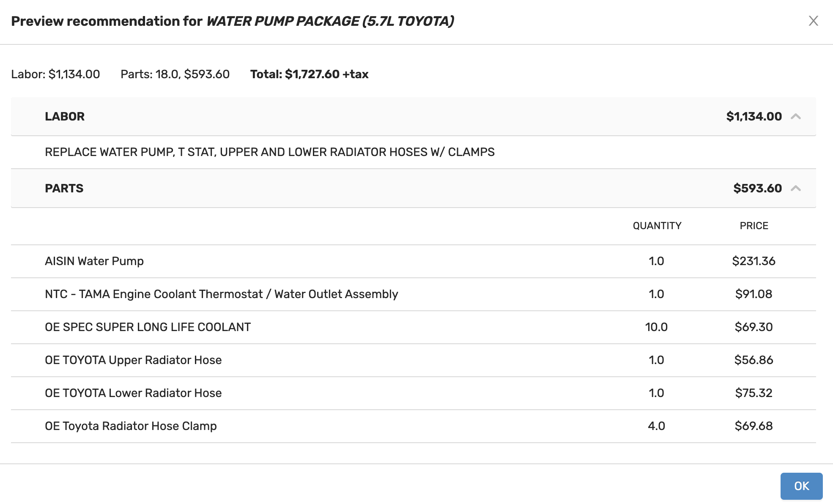Viewport: 833px width, 504px height.
Task: Collapse the LABOR section chevron
Action: click(796, 117)
